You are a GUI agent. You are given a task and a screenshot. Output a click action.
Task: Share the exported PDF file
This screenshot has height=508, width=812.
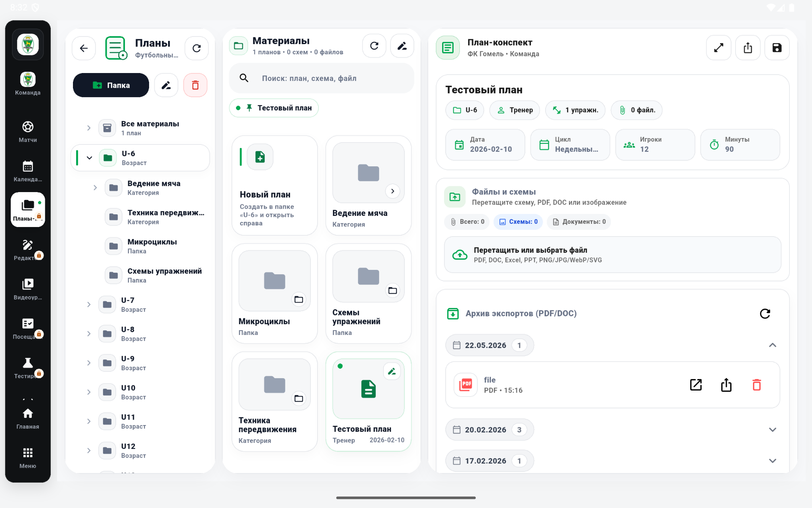(726, 385)
